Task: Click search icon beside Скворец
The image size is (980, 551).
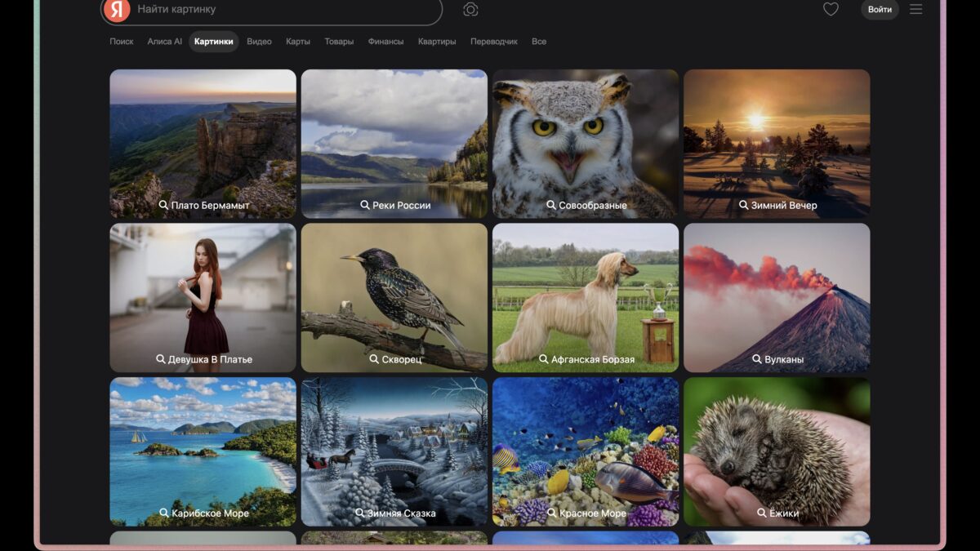Action: pos(374,359)
